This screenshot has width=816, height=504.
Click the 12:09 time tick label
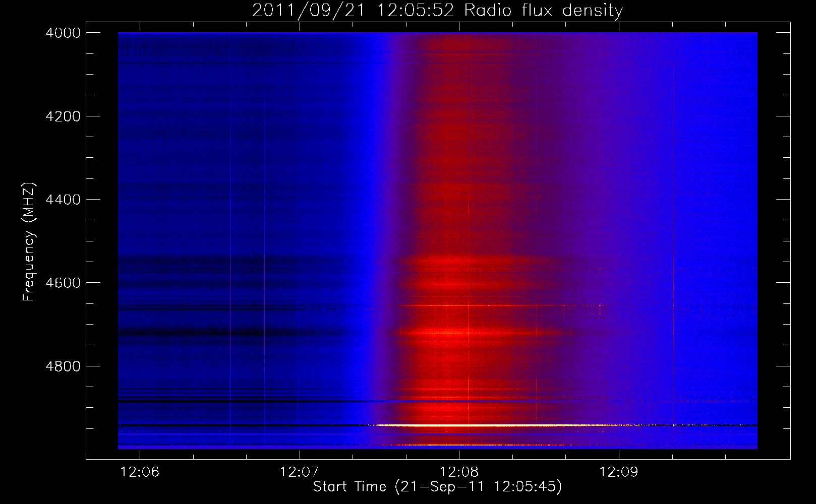[618, 472]
